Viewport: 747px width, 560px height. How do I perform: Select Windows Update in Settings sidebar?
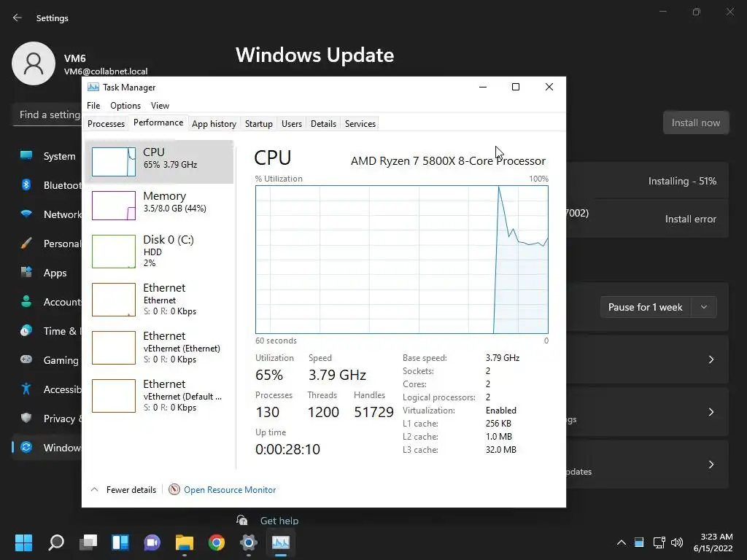pos(47,448)
